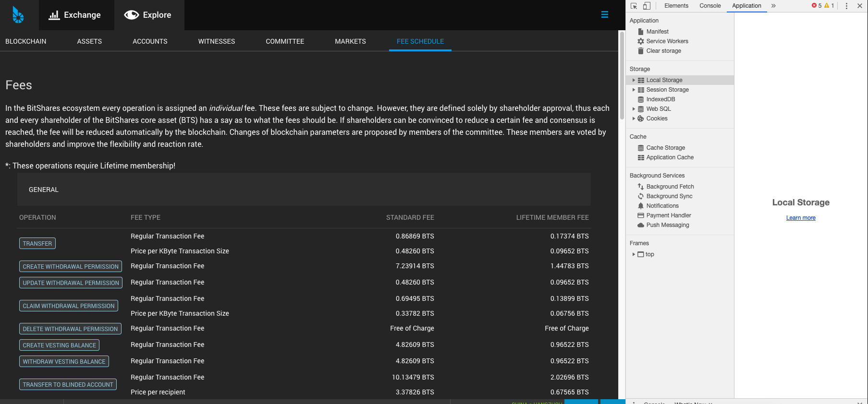Click the Payment Handler card icon
Image resolution: width=868 pixels, height=404 pixels.
[641, 215]
